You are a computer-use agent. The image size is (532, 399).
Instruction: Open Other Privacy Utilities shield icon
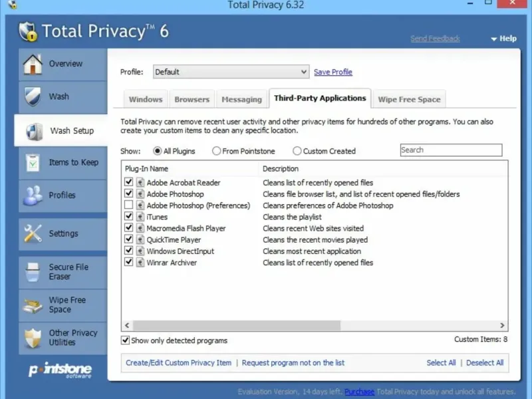pyautogui.click(x=33, y=338)
